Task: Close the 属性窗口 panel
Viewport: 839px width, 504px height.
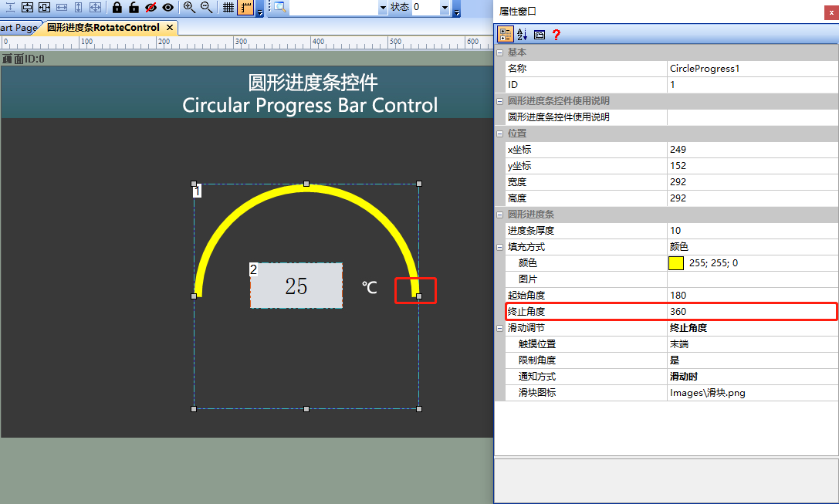Action: (831, 13)
